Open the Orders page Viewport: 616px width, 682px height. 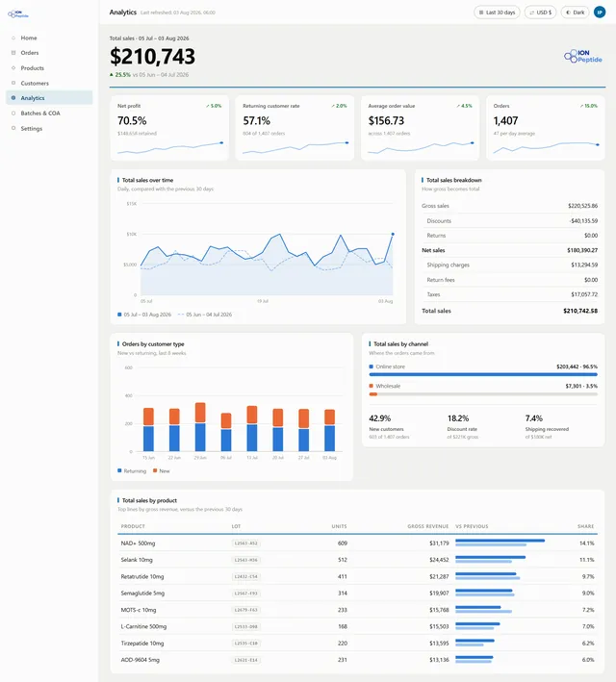point(49,53)
